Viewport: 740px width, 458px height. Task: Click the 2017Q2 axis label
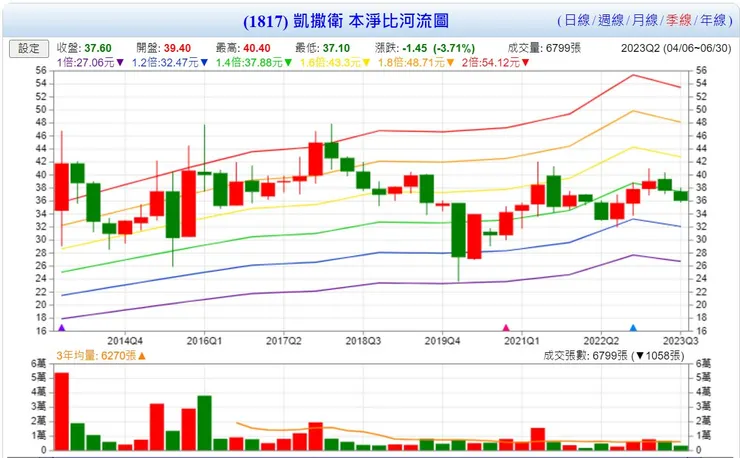pyautogui.click(x=284, y=340)
